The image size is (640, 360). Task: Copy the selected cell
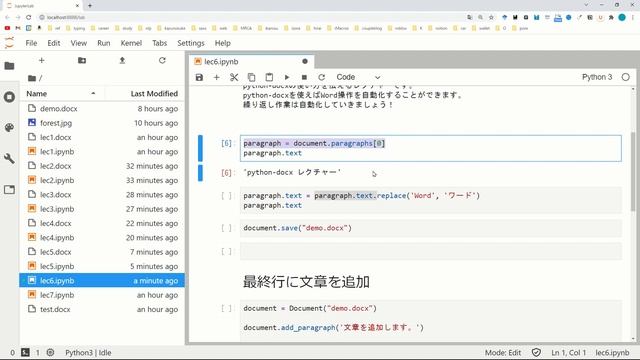251,77
